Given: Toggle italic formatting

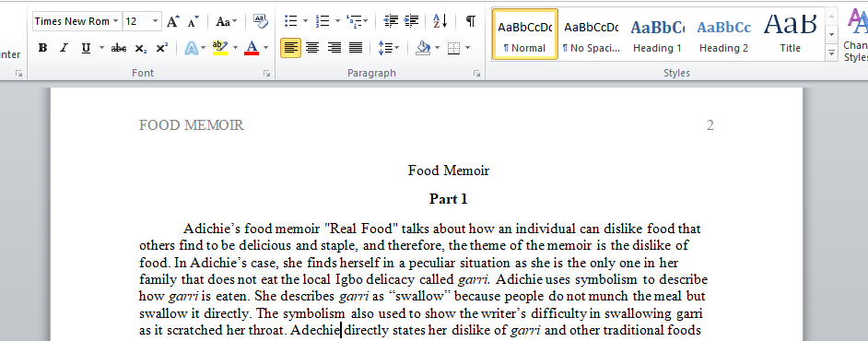Looking at the screenshot, I should (x=64, y=48).
